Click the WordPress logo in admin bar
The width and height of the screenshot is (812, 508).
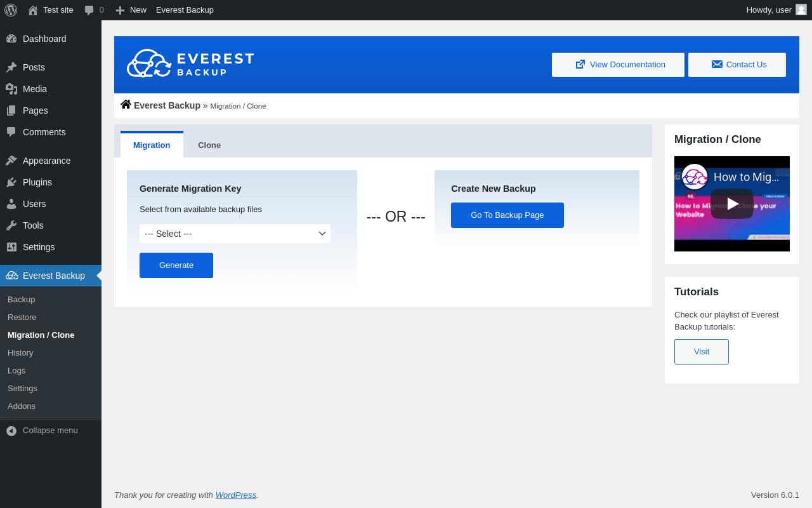point(11,10)
